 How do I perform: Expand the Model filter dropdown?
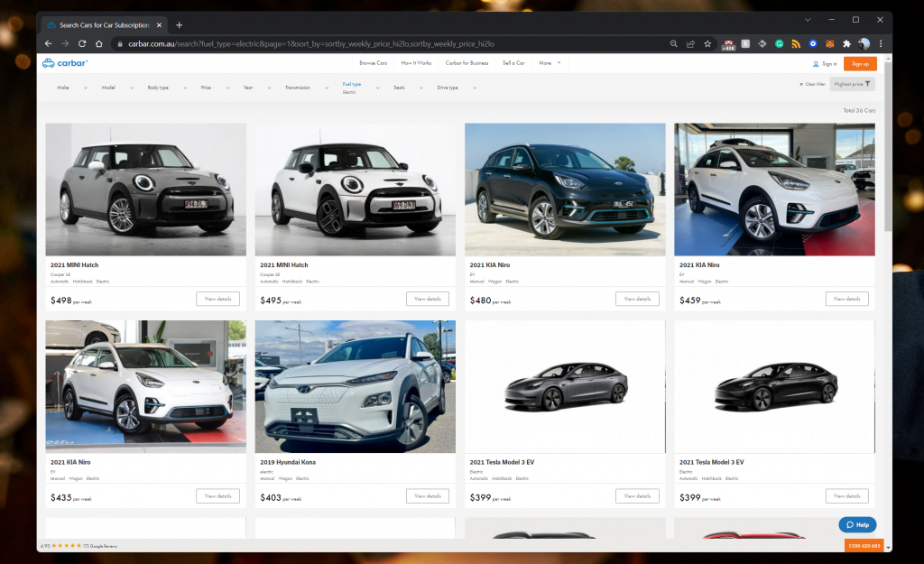click(x=117, y=88)
